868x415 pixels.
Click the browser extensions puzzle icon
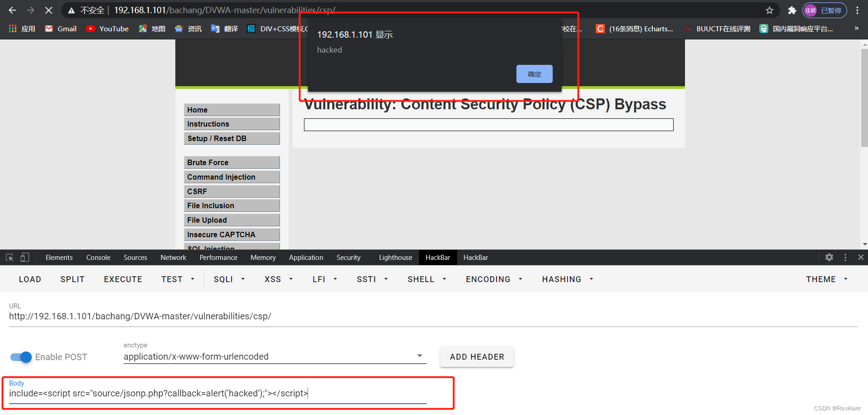tap(792, 10)
